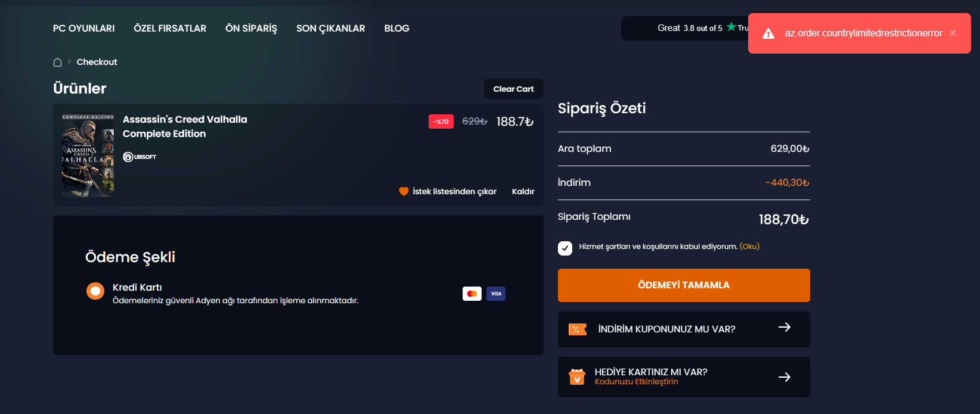The height and width of the screenshot is (414, 980).
Task: Click the -%70 discount badge
Action: (441, 122)
